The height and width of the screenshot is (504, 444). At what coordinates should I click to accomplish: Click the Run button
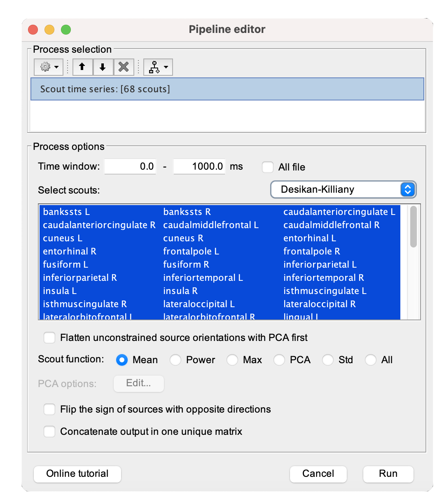pos(388,474)
